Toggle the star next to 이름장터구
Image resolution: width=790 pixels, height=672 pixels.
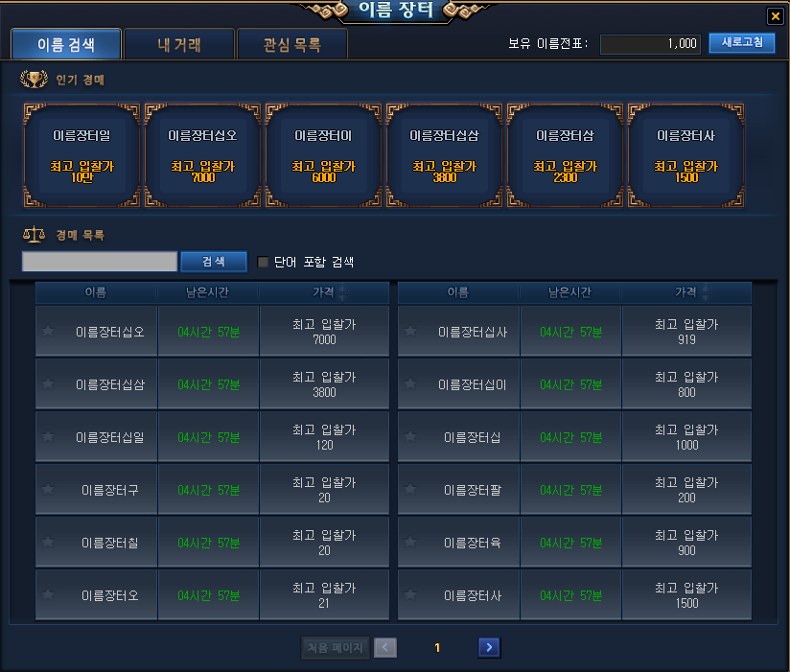point(48,489)
